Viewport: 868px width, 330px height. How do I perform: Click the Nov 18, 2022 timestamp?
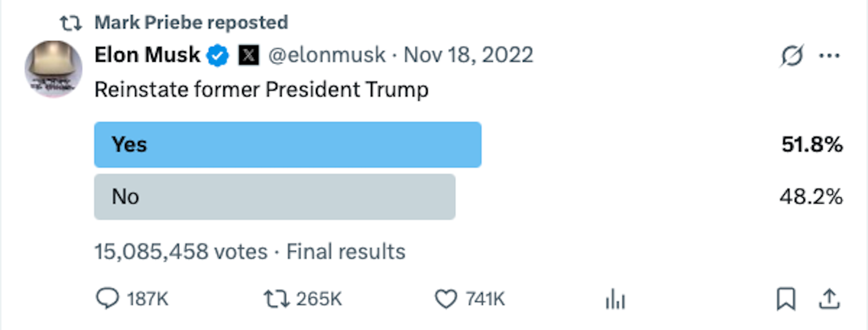tap(468, 55)
